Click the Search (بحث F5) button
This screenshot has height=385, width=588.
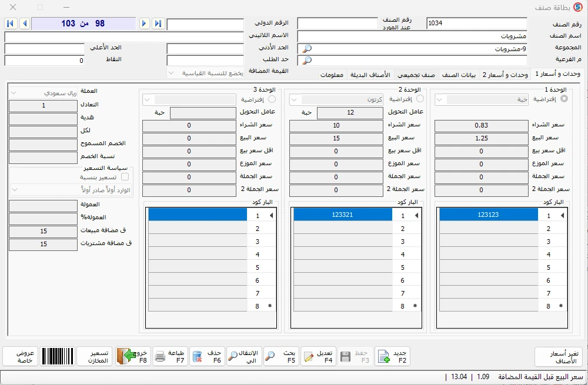pyautogui.click(x=281, y=356)
